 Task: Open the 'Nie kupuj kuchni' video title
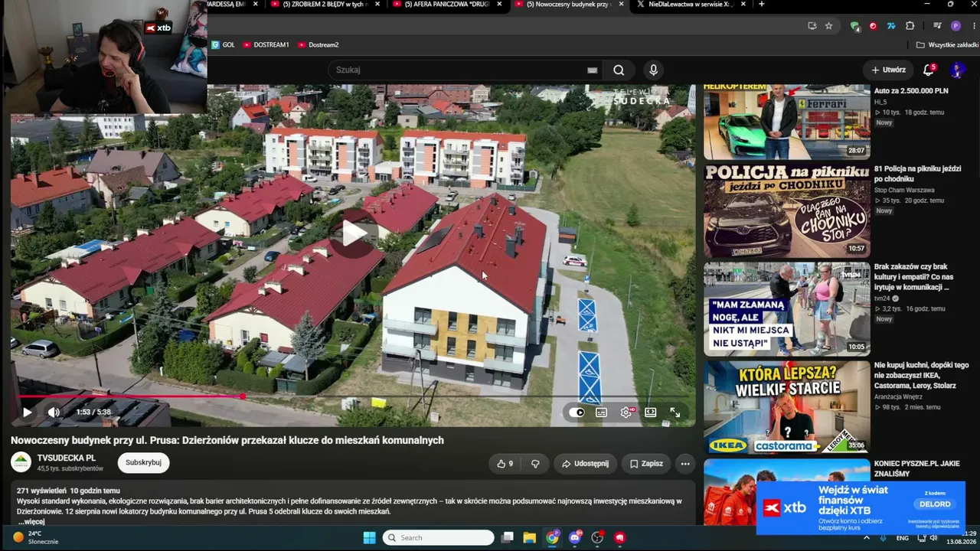pos(922,375)
